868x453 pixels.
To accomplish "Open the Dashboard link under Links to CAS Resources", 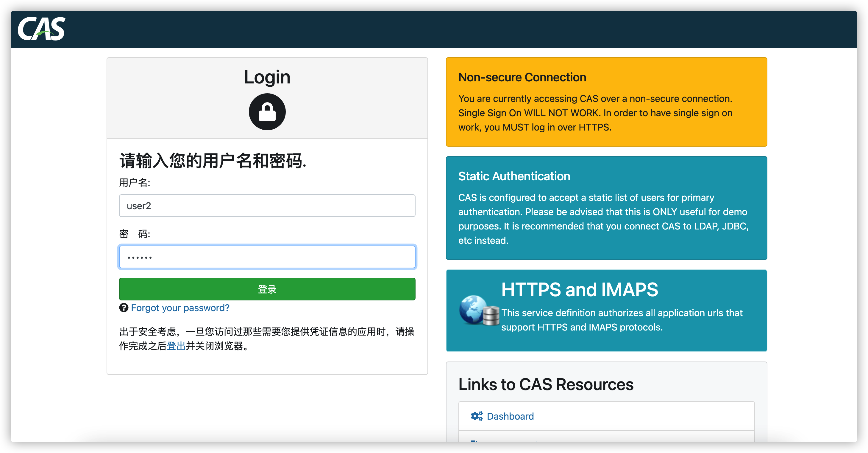I will (x=511, y=416).
